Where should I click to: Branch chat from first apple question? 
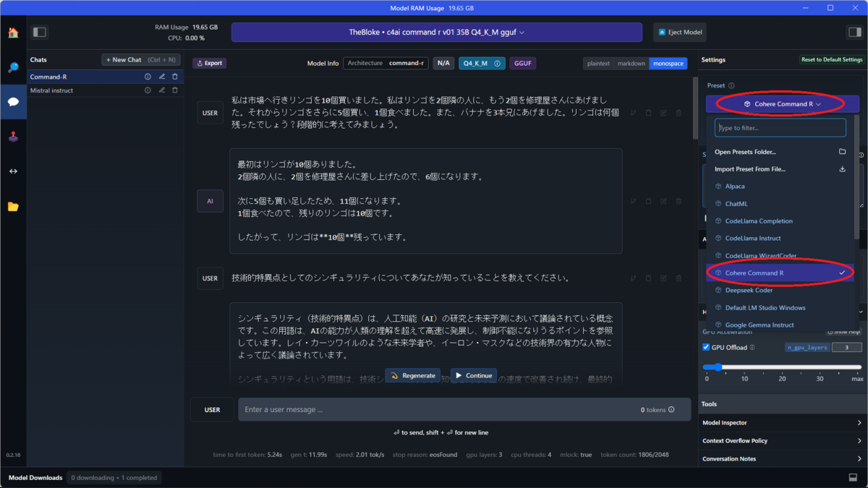coord(633,113)
